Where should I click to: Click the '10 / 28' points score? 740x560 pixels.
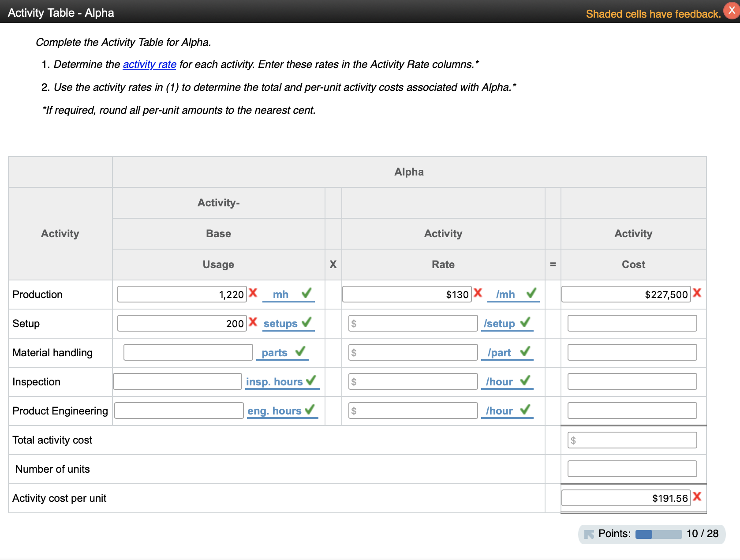703,534
